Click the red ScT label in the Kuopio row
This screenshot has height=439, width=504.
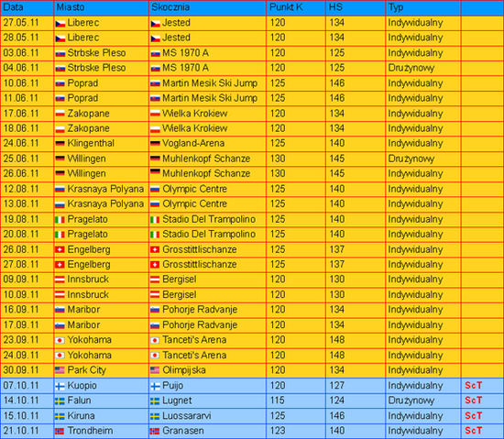(474, 385)
